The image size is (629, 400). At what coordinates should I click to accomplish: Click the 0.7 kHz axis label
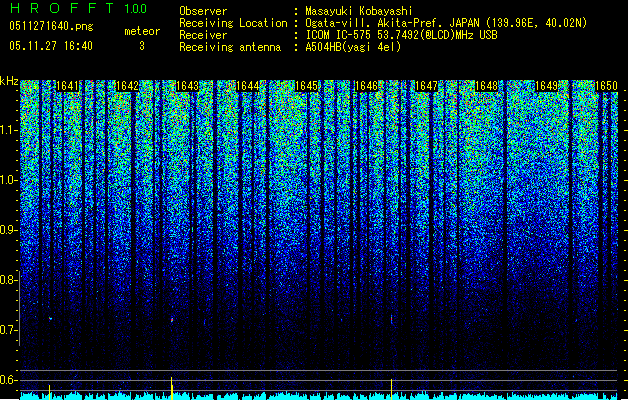tap(9, 330)
